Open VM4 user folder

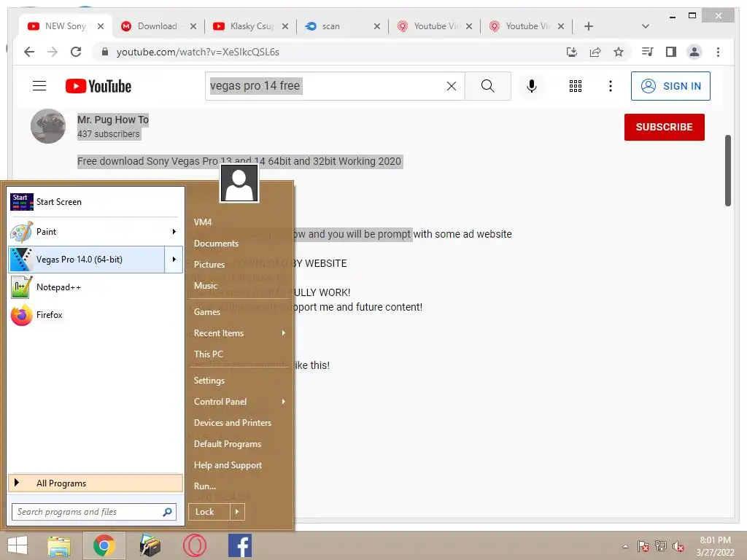pos(203,222)
